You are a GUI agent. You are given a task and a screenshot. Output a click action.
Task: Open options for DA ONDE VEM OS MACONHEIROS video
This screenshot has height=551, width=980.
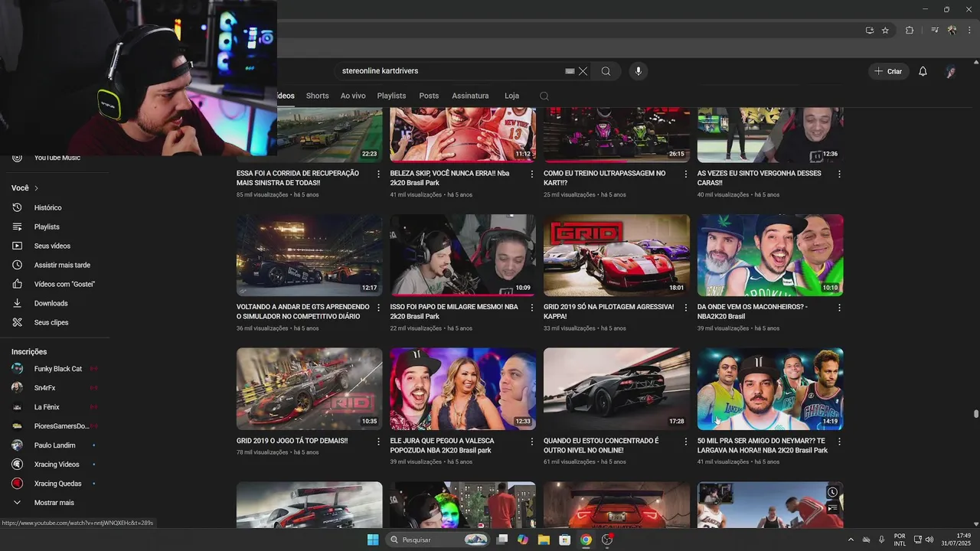coord(839,308)
